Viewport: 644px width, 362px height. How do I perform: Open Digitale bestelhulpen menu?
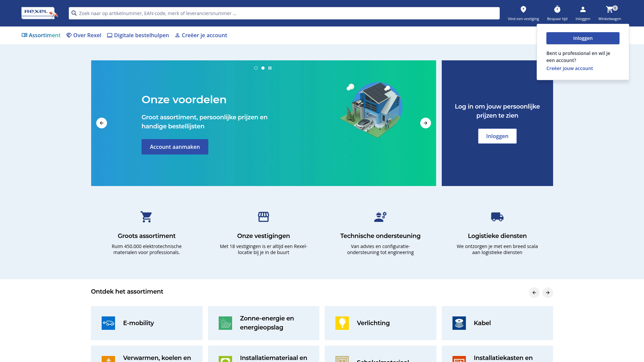pos(138,35)
